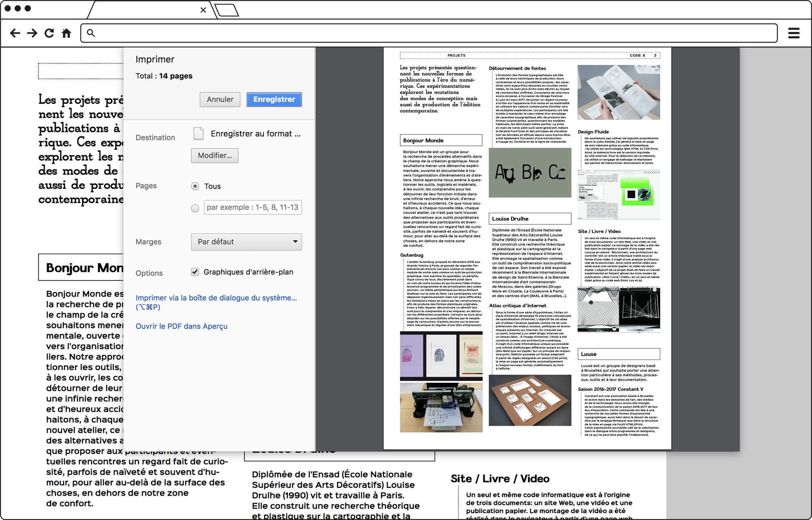The width and height of the screenshot is (812, 520).
Task: Click the printer machine photo in preview
Action: [441, 408]
